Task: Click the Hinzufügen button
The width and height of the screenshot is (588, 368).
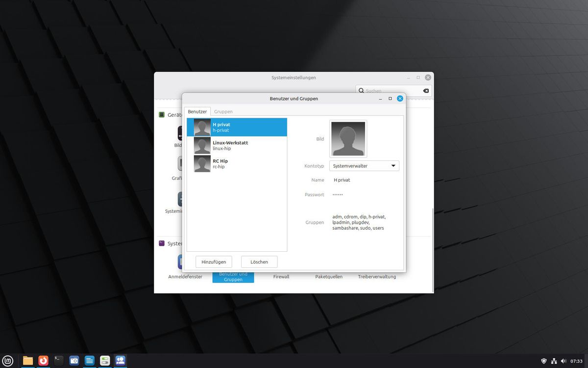Action: tap(214, 262)
